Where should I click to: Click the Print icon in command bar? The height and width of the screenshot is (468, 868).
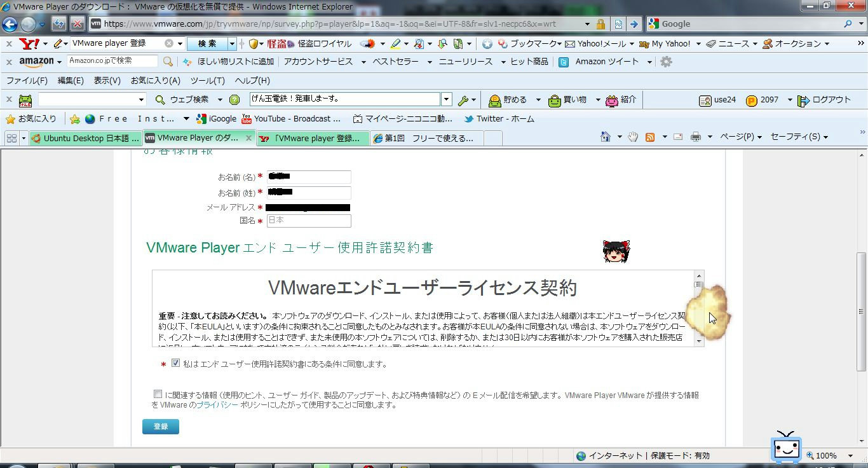coord(696,137)
